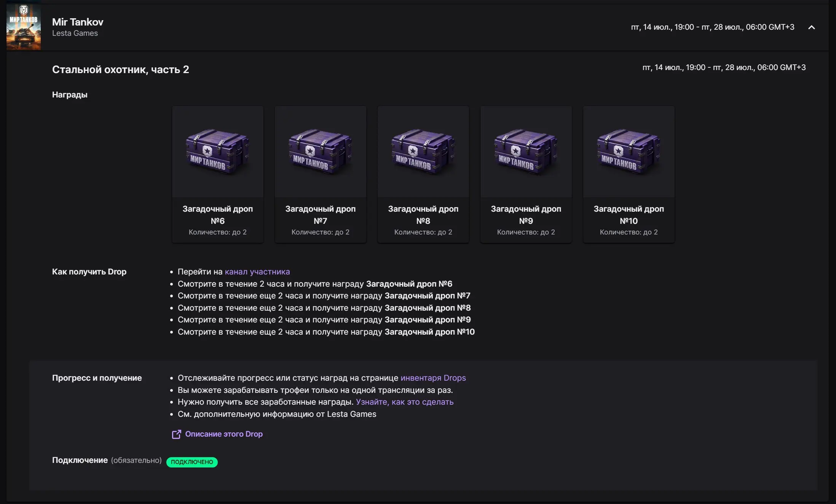Open the Mir Tankov game title
836x504 pixels.
[x=78, y=22]
